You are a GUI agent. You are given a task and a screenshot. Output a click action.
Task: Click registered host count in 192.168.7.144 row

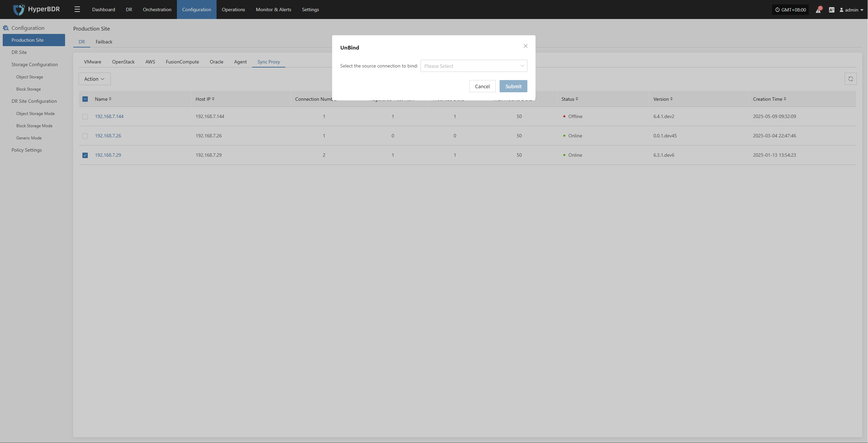point(393,116)
